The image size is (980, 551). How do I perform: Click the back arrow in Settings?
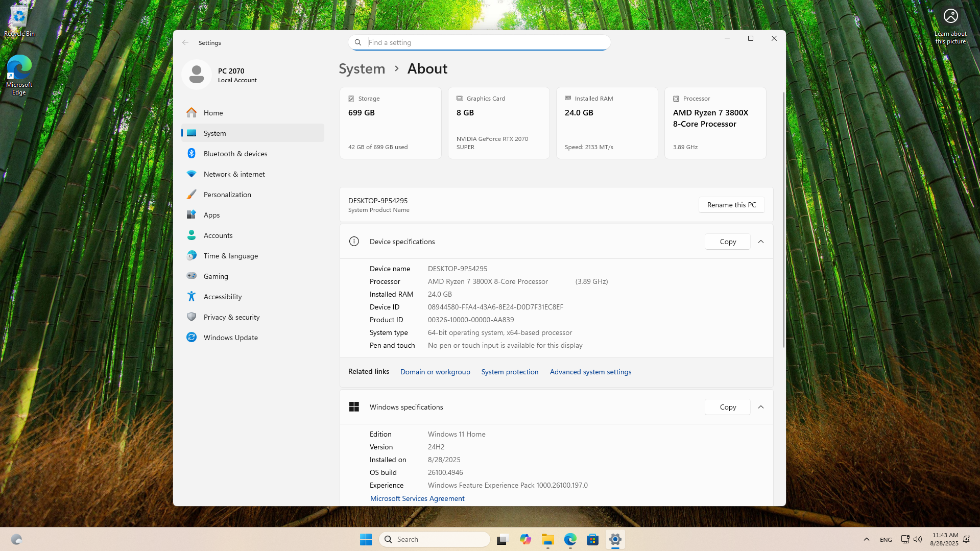click(185, 43)
